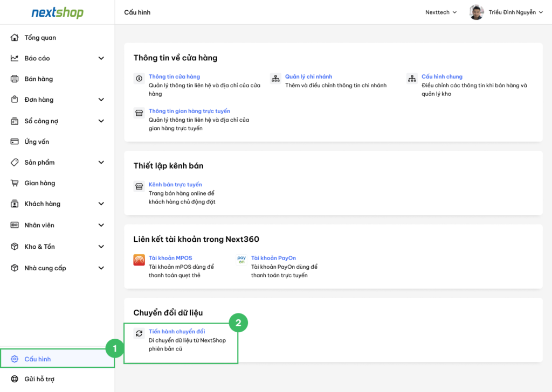Click the PayOn account logo icon
Screen dimensions: 552x392
click(x=241, y=260)
